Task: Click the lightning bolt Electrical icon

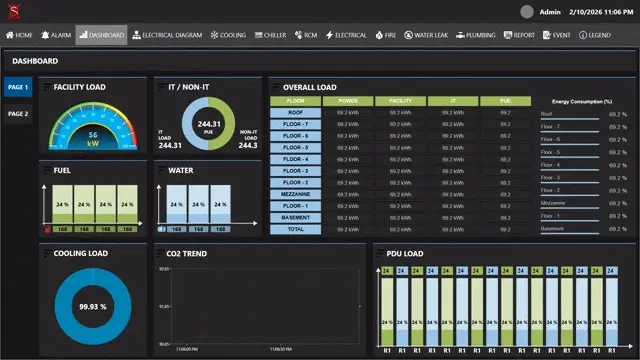Action: 329,35
